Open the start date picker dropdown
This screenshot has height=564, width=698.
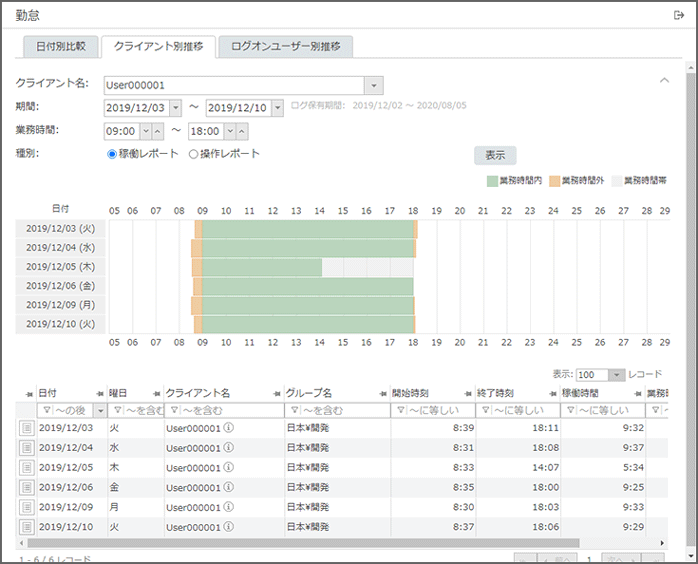pos(176,108)
